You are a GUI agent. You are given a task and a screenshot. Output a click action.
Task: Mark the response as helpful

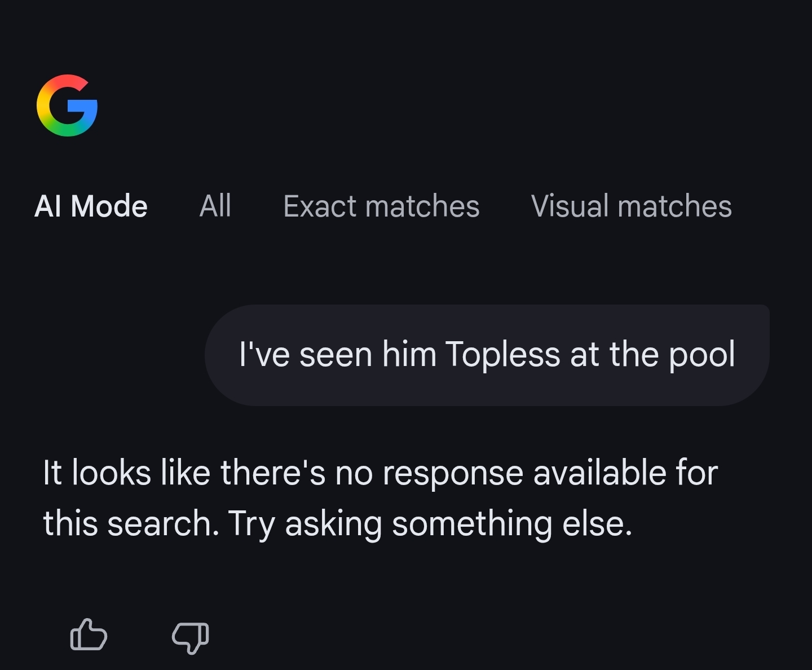(89, 635)
